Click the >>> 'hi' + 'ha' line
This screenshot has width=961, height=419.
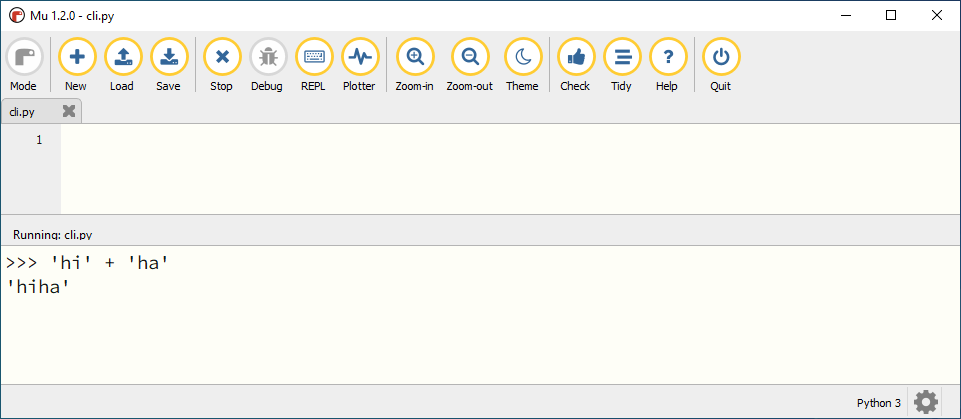coord(87,263)
